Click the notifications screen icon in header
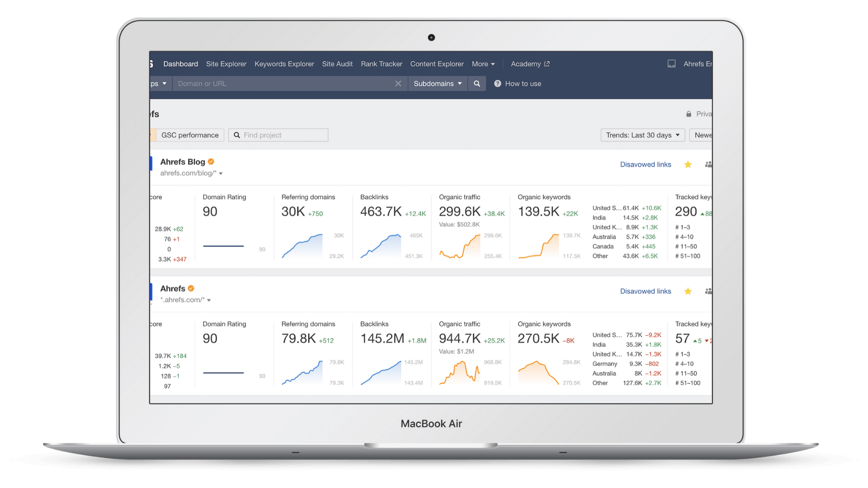 pyautogui.click(x=671, y=64)
